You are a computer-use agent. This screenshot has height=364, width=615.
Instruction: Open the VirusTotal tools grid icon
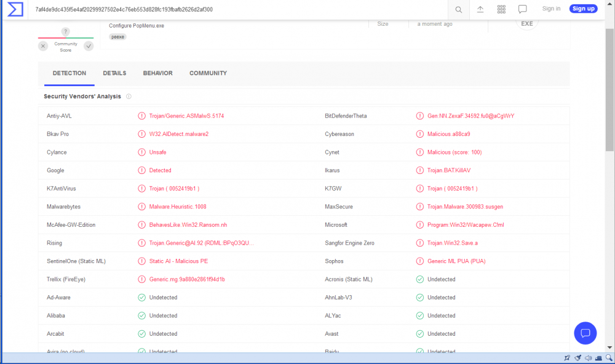501,9
